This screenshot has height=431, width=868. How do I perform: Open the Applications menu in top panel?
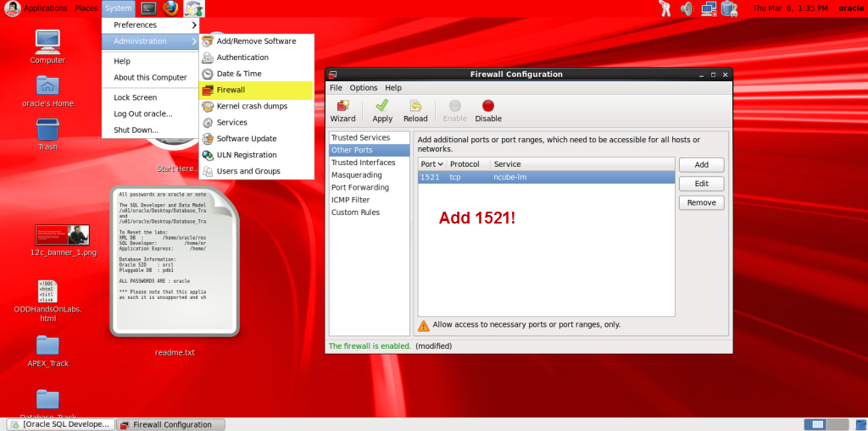coord(46,8)
